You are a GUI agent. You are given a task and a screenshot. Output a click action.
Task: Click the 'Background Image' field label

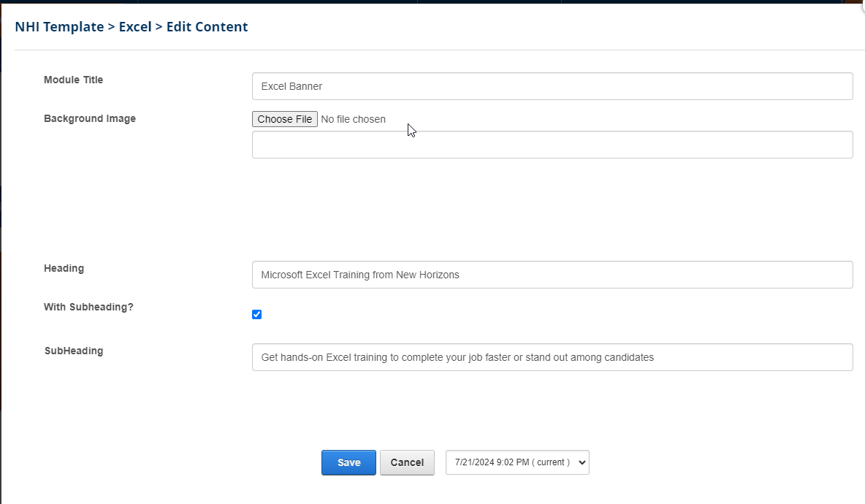point(90,118)
